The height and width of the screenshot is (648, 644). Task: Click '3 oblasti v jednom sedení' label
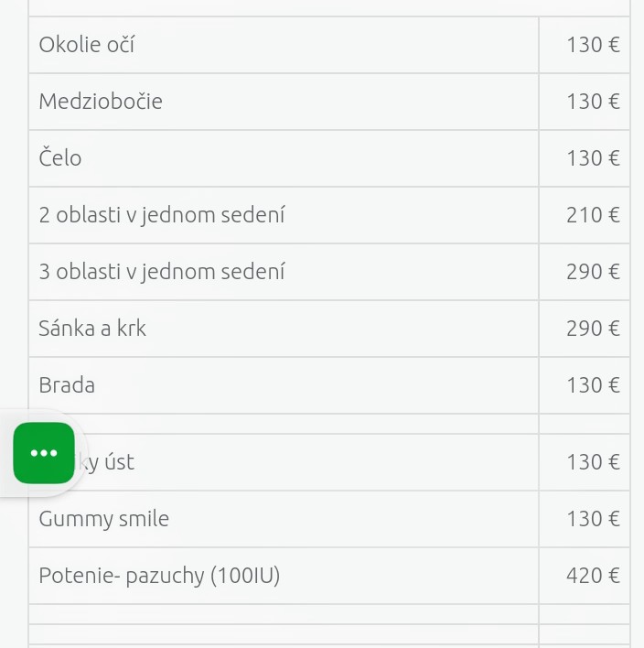pos(162,272)
